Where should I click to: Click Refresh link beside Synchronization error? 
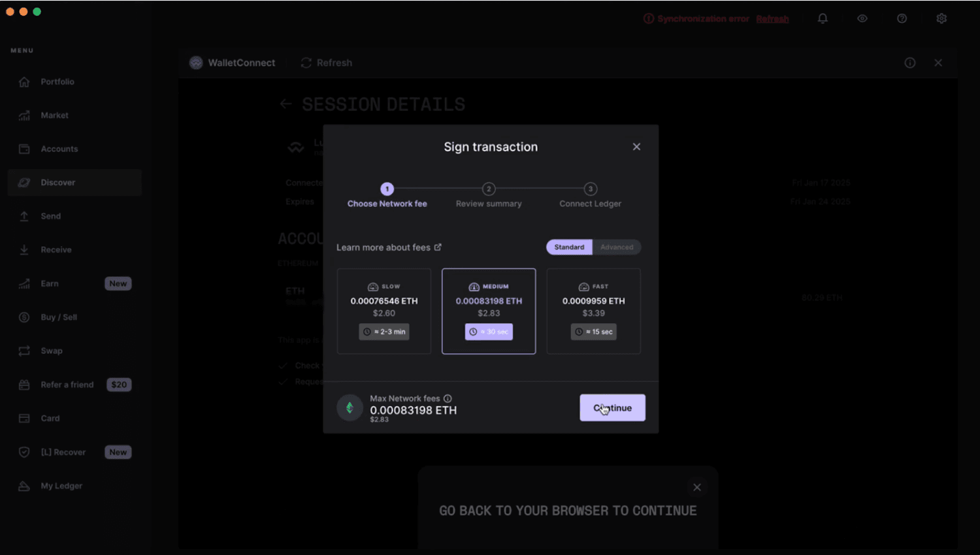pyautogui.click(x=772, y=19)
